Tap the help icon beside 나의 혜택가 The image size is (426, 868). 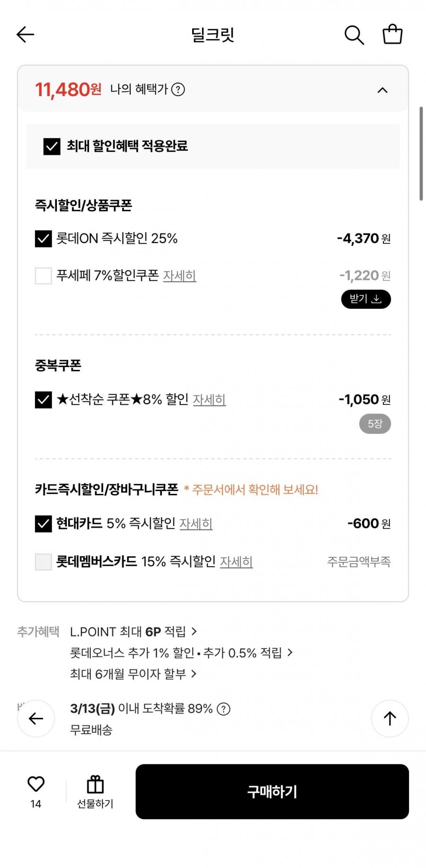tap(178, 89)
